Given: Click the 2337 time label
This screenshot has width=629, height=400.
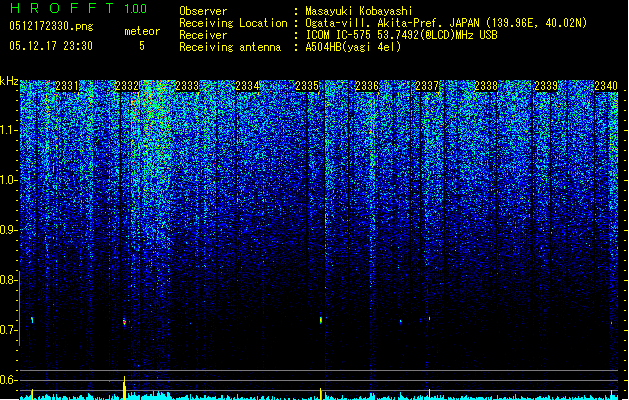Looking at the screenshot, I should pyautogui.click(x=427, y=86).
